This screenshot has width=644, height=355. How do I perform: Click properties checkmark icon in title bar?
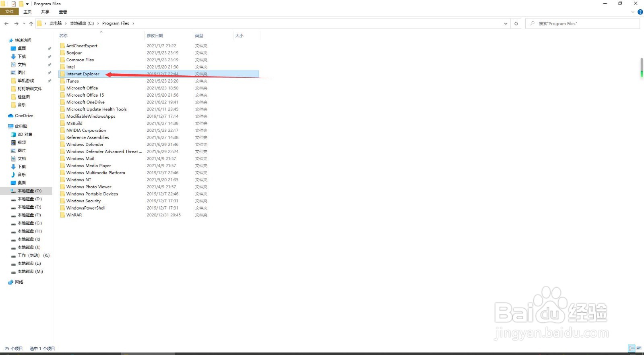(14, 4)
